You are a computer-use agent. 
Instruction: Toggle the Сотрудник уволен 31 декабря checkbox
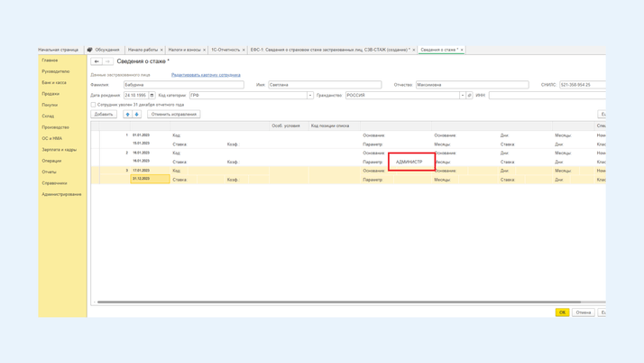click(94, 105)
